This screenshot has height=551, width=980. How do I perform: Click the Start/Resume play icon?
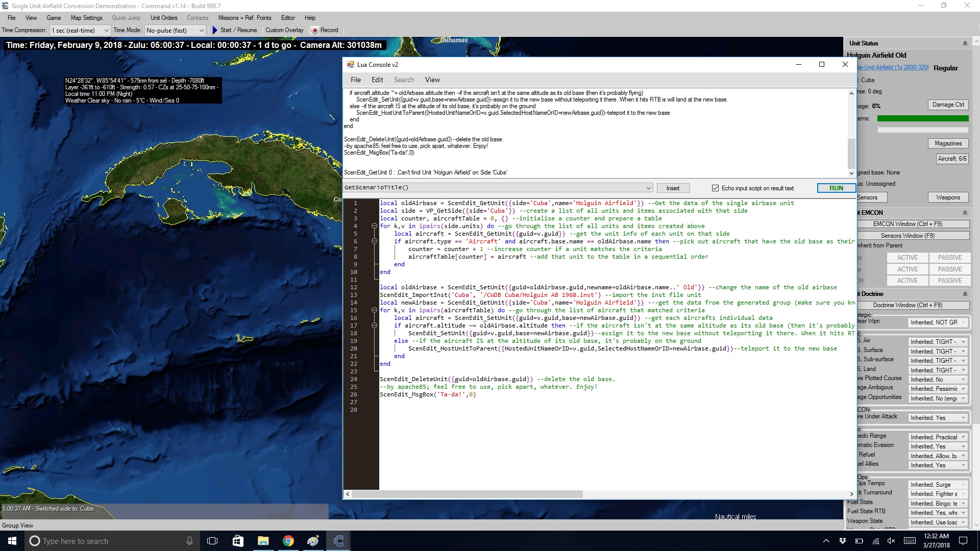pyautogui.click(x=215, y=30)
